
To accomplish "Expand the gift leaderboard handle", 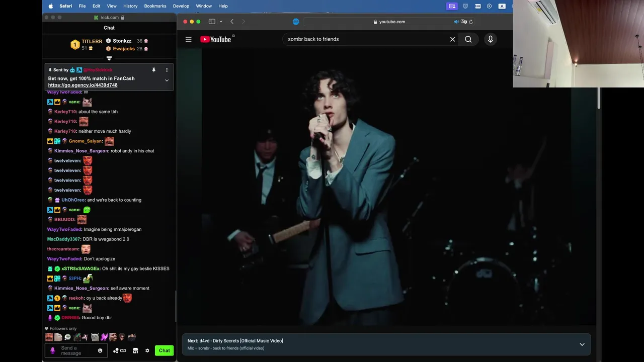I will pyautogui.click(x=109, y=58).
